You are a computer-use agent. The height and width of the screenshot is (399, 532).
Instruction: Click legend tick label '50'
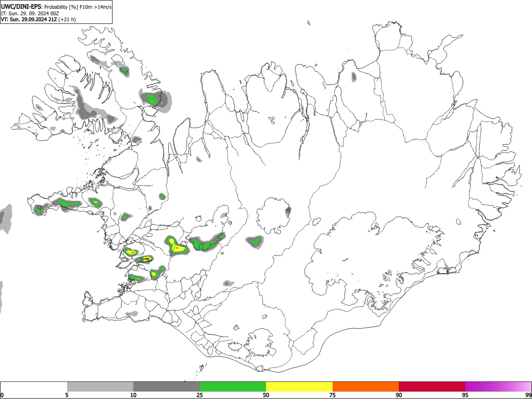click(x=266, y=395)
